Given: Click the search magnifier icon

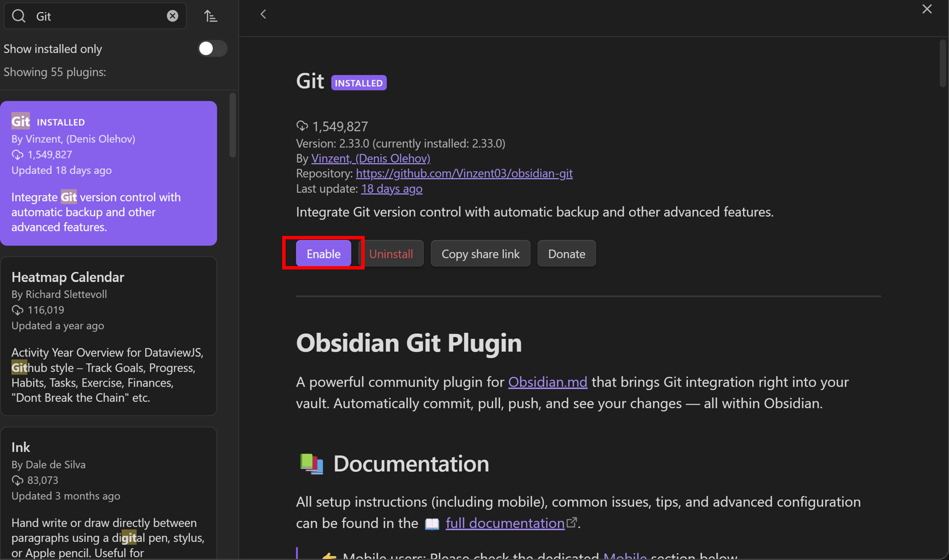Looking at the screenshot, I should 19,16.
